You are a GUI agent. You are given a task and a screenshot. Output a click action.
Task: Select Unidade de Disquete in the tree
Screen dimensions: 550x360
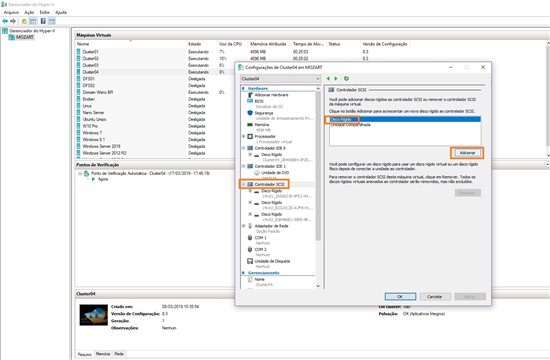(272, 261)
